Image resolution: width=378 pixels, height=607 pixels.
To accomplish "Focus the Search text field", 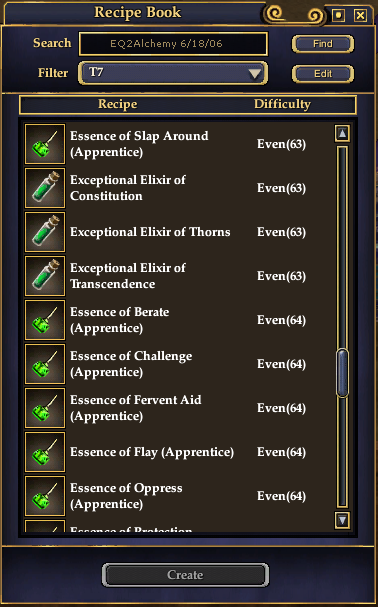I will [173, 44].
